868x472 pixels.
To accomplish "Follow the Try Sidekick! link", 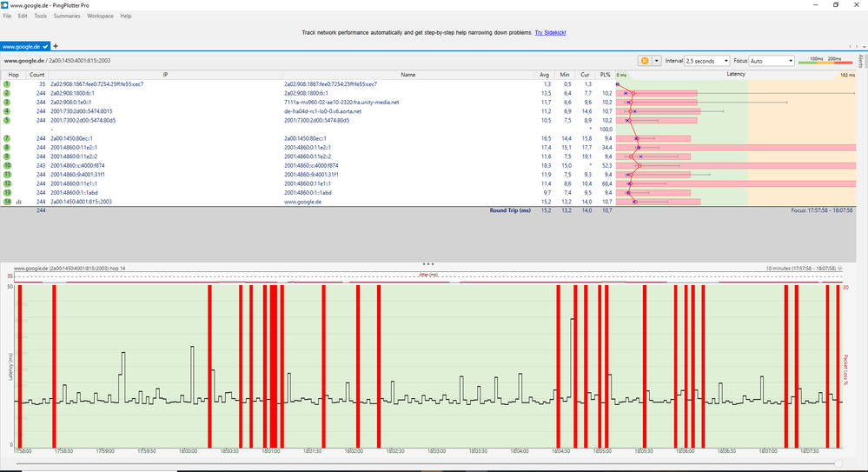I will pos(550,33).
